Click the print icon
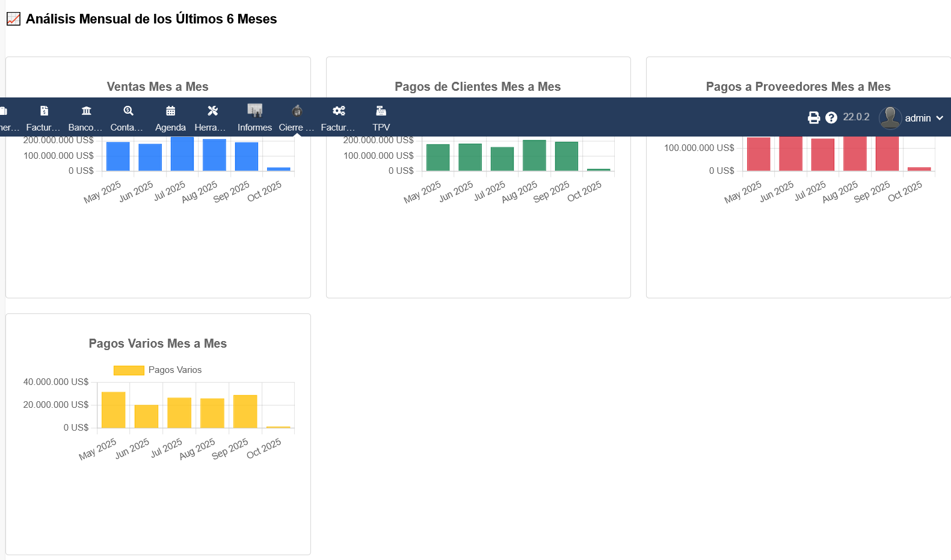The image size is (951, 560). (x=813, y=118)
